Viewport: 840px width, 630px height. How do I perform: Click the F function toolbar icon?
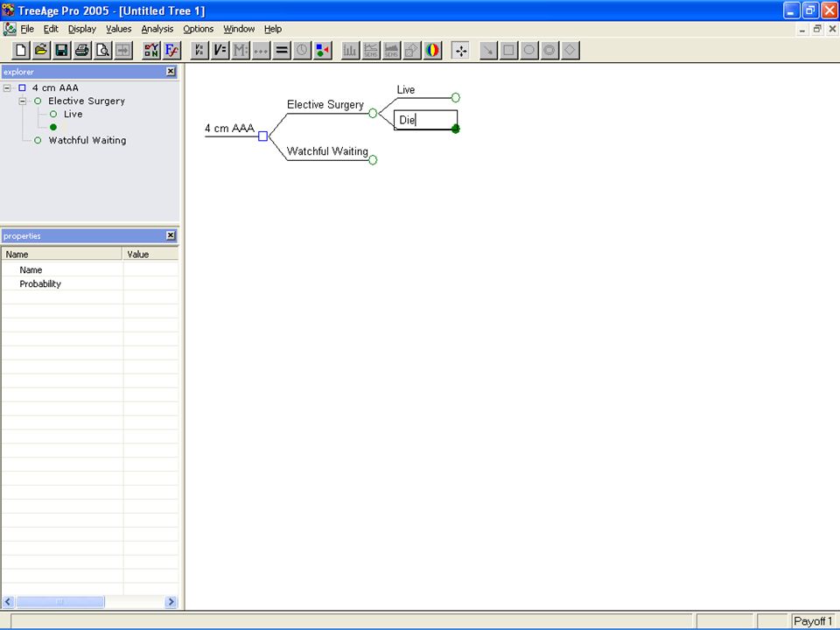click(x=172, y=51)
